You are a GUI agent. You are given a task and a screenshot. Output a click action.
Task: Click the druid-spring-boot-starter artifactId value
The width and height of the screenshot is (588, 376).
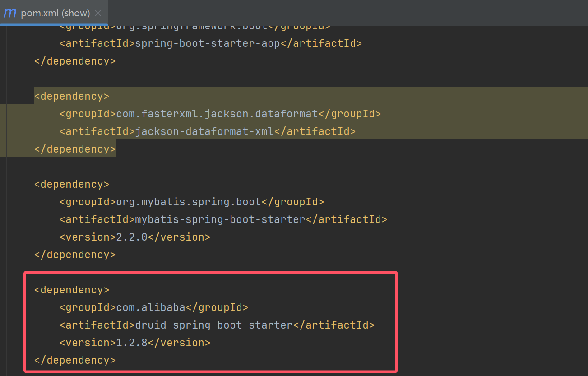pyautogui.click(x=214, y=325)
